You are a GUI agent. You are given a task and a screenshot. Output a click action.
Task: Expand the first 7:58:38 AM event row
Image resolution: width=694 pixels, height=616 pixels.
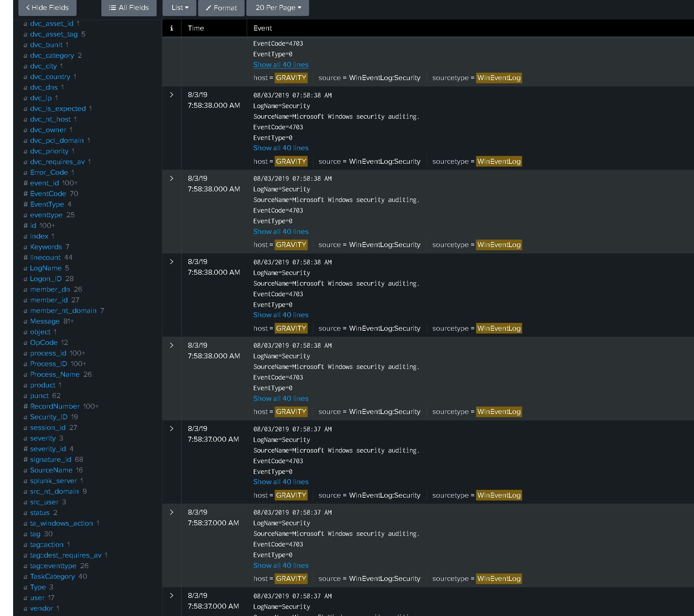(172, 95)
